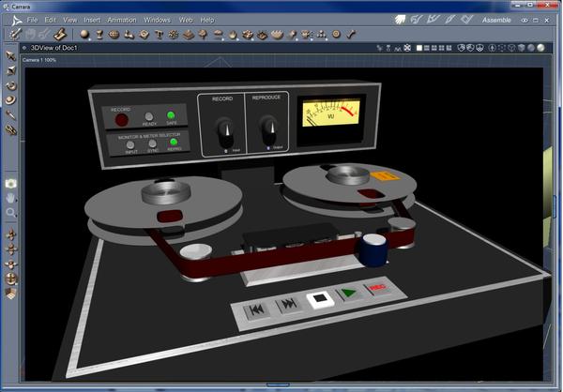The height and width of the screenshot is (392, 563).
Task: Click the stamp tool in the top toolbar
Action: pos(60,35)
